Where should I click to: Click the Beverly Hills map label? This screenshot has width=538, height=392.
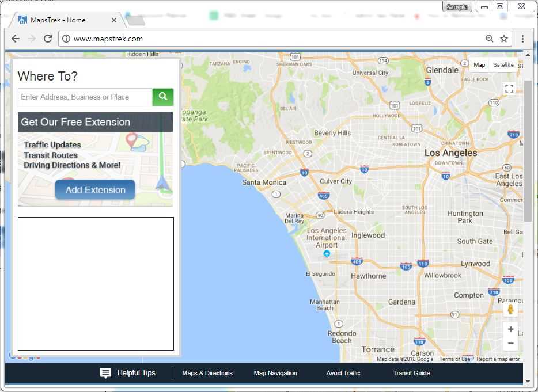click(x=332, y=133)
